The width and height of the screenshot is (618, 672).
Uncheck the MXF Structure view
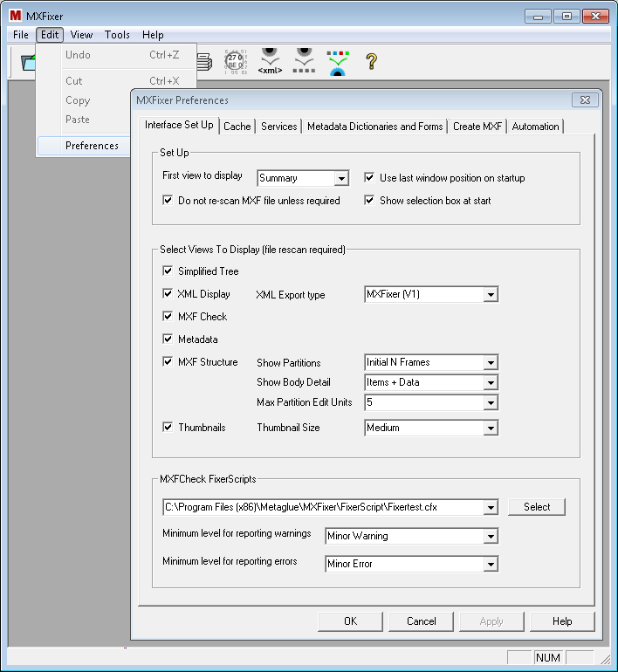[168, 361]
